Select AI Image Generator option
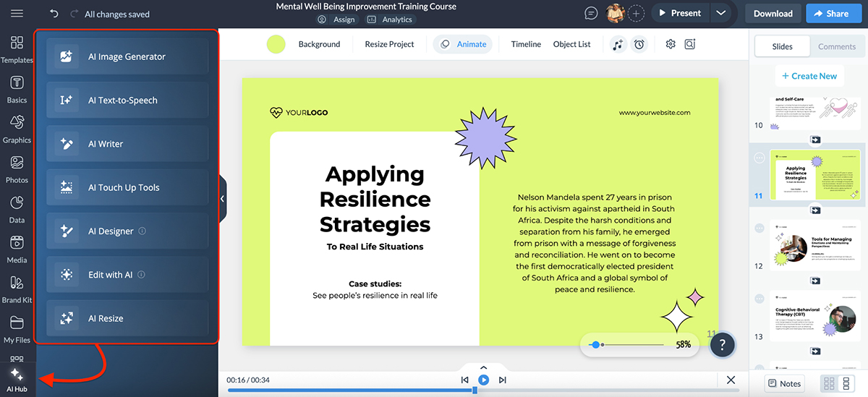 (127, 56)
